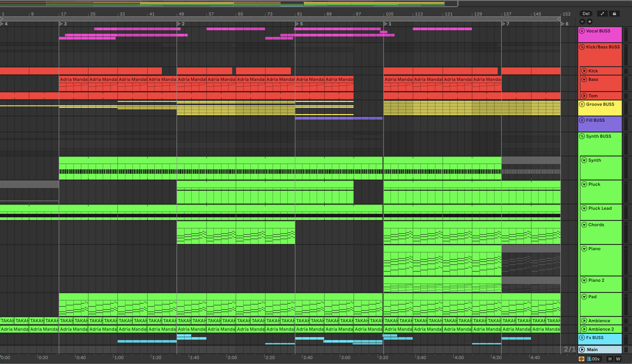Fold the Bass track arrow

point(584,80)
